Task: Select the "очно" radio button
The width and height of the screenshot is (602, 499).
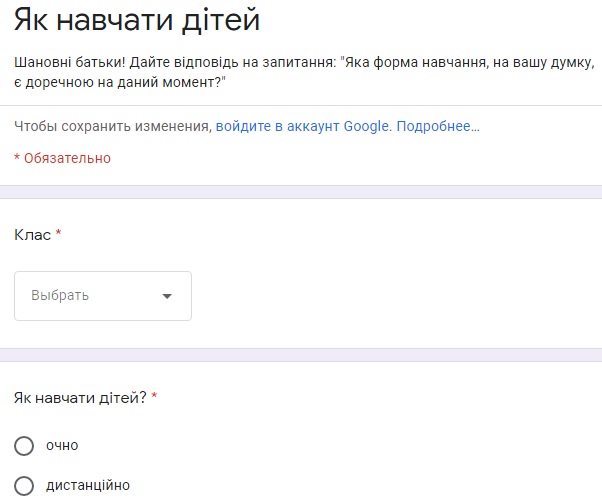Action: pyautogui.click(x=24, y=445)
